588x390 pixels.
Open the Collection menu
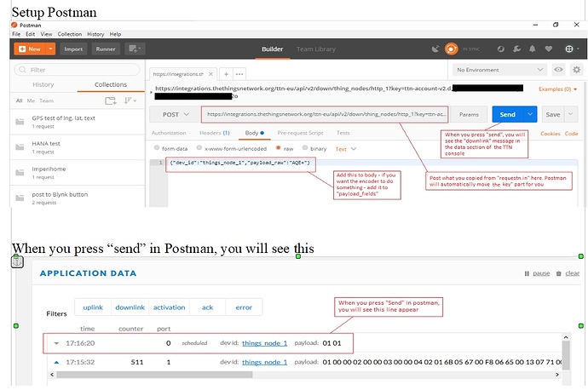click(69, 34)
